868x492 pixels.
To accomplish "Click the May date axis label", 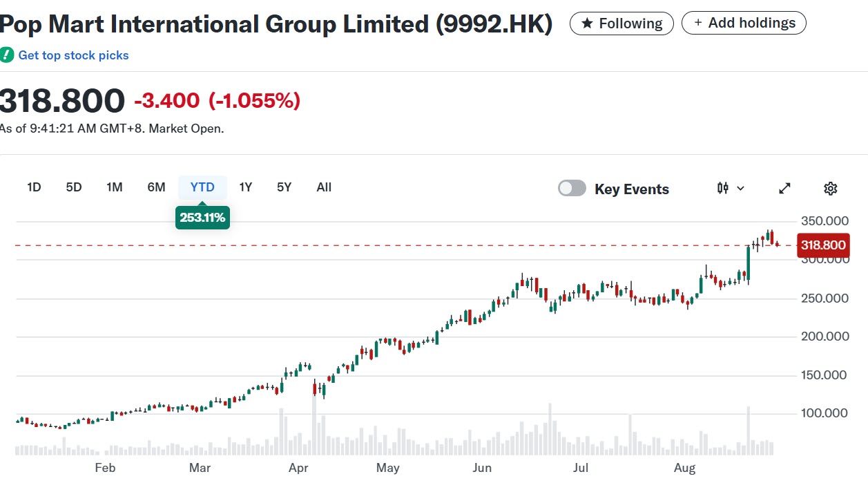I will click(388, 468).
